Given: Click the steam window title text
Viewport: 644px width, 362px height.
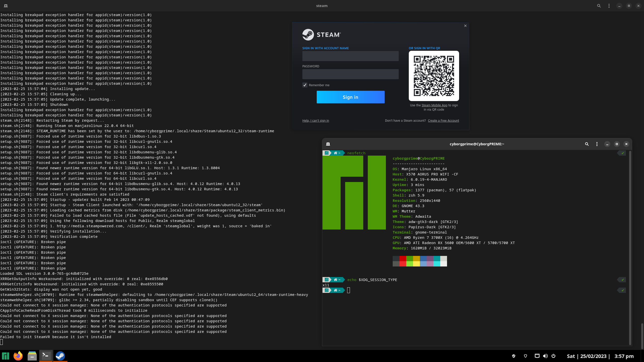Looking at the screenshot, I should click(x=322, y=6).
